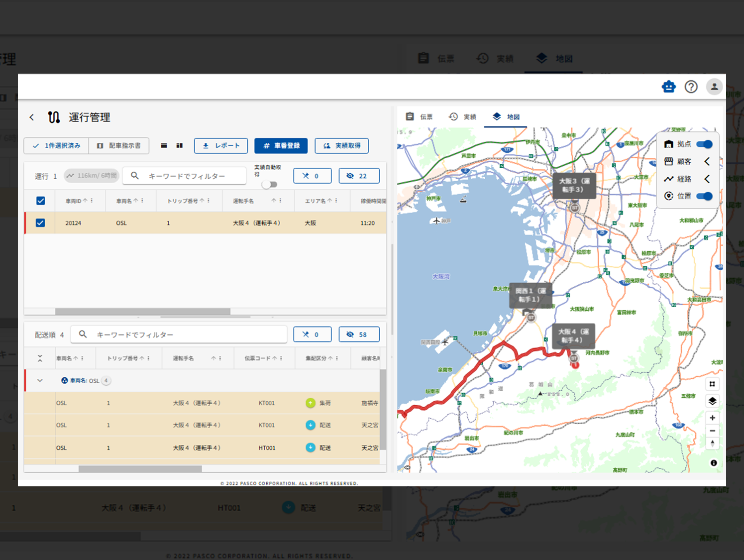Click the blue 配送 icon in the HT001 row
Image resolution: width=744 pixels, height=560 pixels.
point(311,448)
